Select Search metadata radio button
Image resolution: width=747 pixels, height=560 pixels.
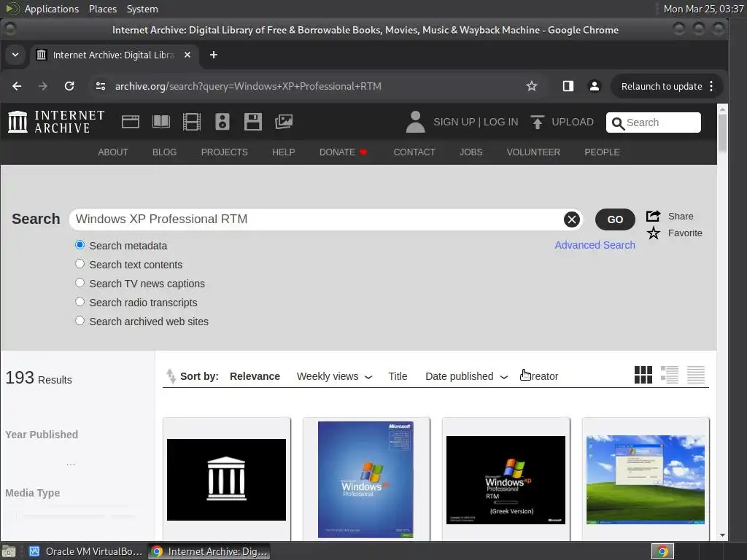click(x=80, y=245)
